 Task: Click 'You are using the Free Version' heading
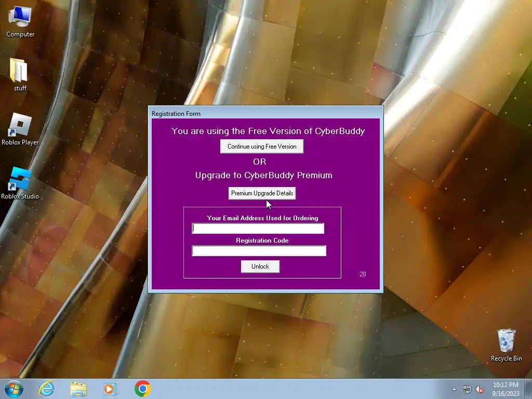pos(268,131)
